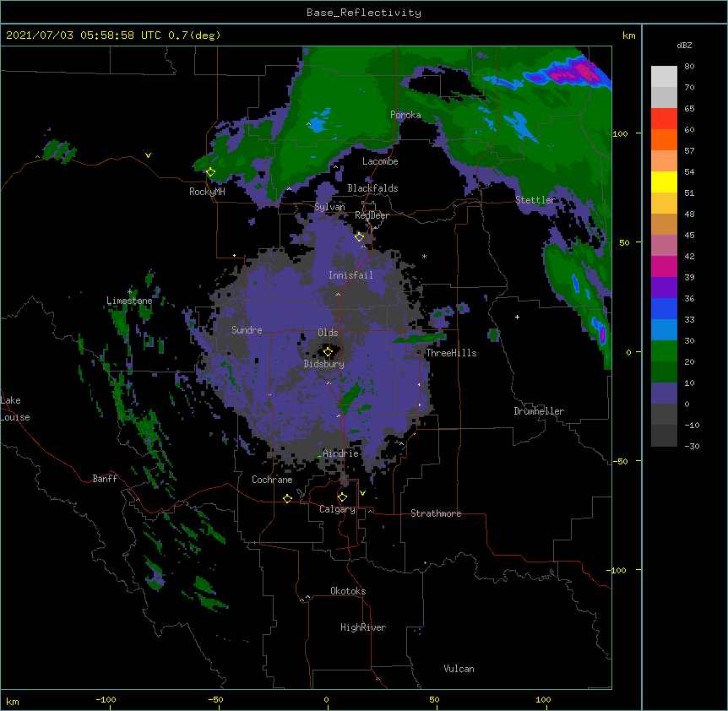Click the Stettler city label

point(535,200)
